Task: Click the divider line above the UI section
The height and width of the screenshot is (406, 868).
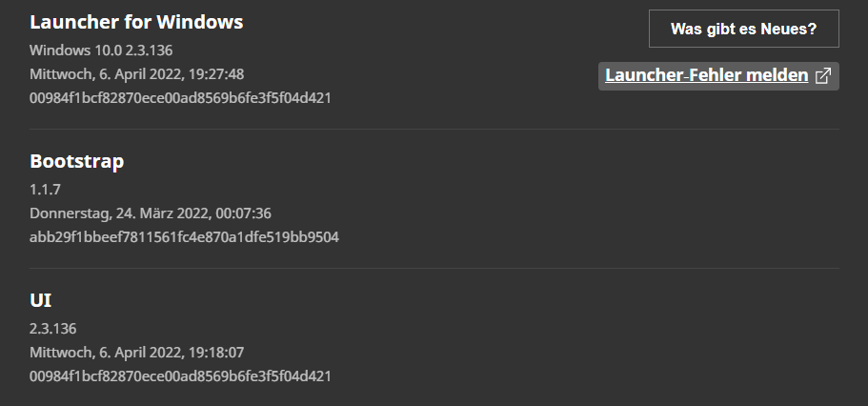Action: point(434,268)
